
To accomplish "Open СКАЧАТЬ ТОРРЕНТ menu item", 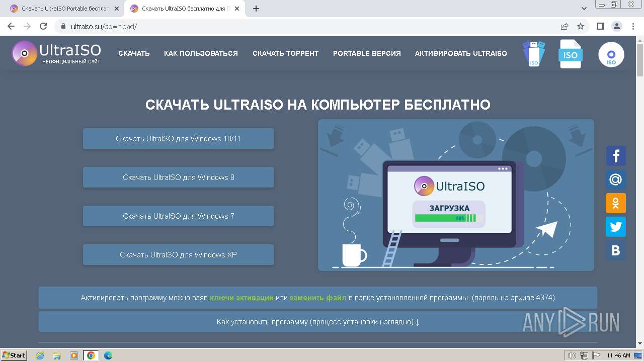I will point(286,53).
